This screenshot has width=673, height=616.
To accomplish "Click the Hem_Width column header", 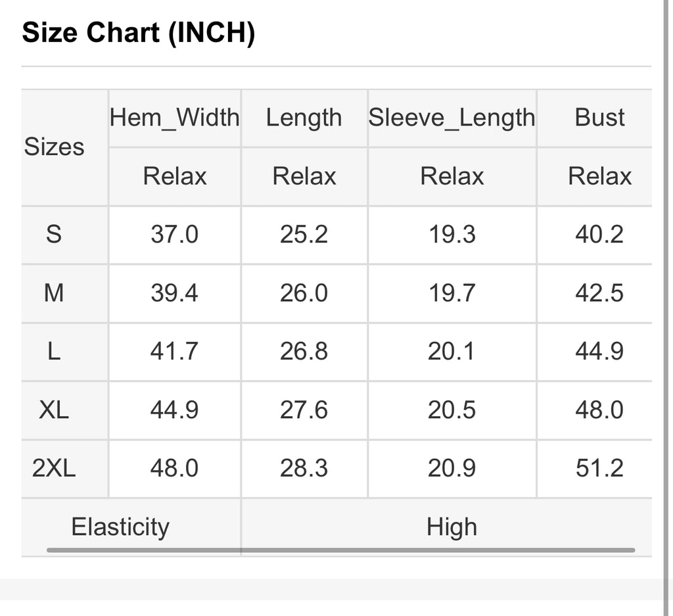I will [x=175, y=118].
